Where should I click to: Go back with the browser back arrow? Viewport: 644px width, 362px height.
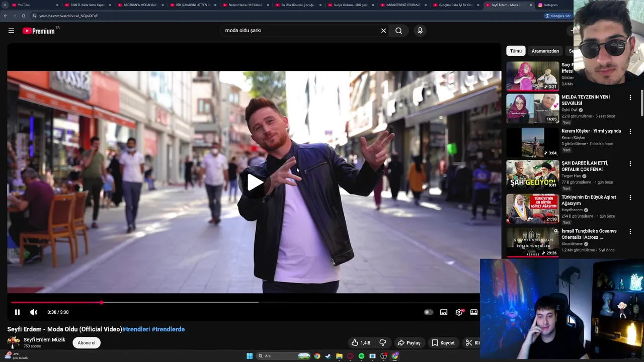[x=6, y=16]
